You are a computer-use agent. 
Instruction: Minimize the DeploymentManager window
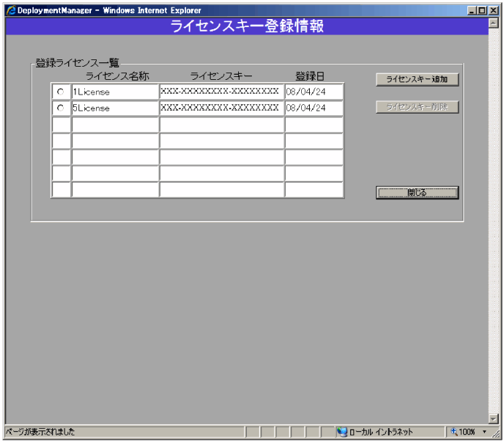pyautogui.click(x=472, y=10)
